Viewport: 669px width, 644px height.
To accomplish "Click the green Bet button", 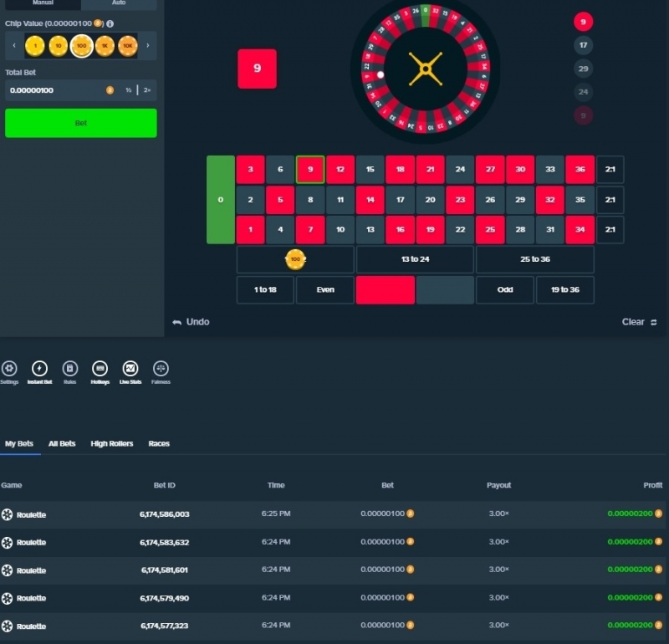I will click(x=80, y=123).
